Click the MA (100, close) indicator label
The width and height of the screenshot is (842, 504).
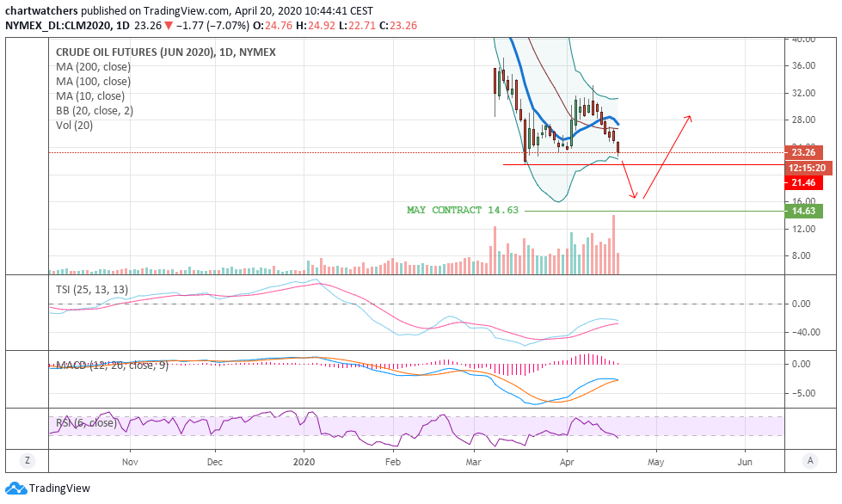tap(93, 82)
